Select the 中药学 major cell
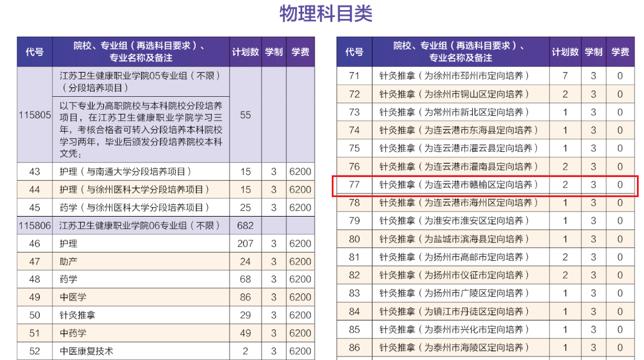This screenshot has height=360, width=644. tap(73, 333)
